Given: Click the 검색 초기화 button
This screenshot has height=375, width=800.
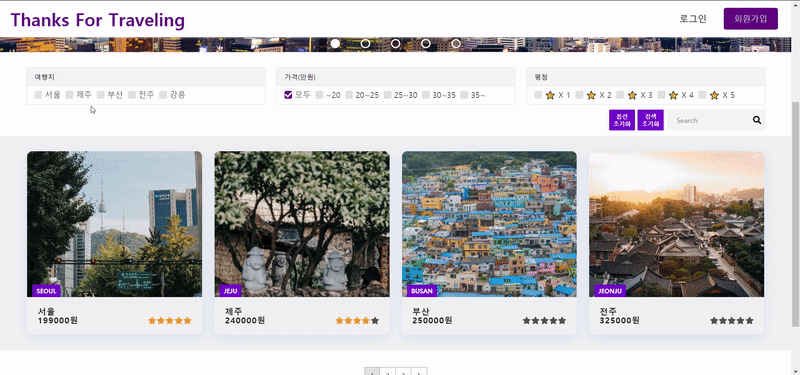Looking at the screenshot, I should pos(651,120).
